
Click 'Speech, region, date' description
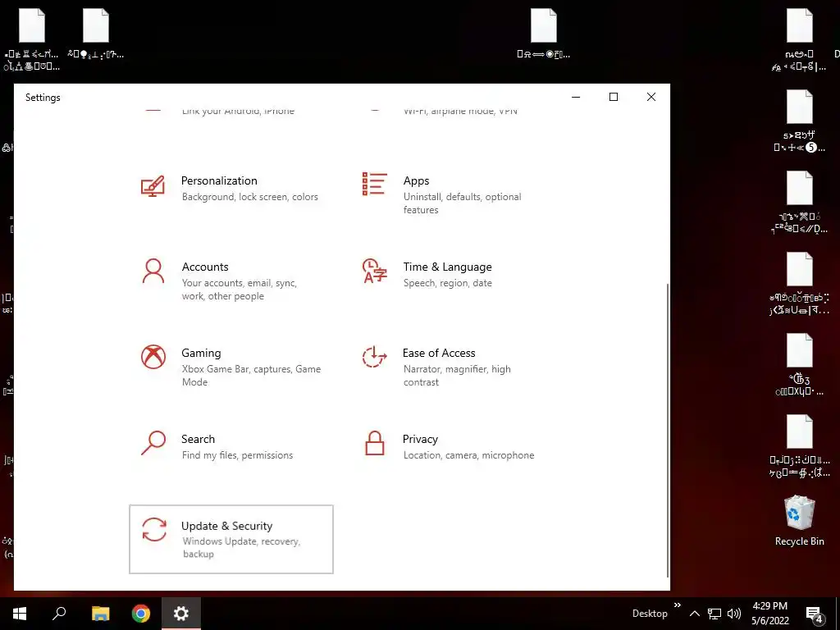coord(447,283)
